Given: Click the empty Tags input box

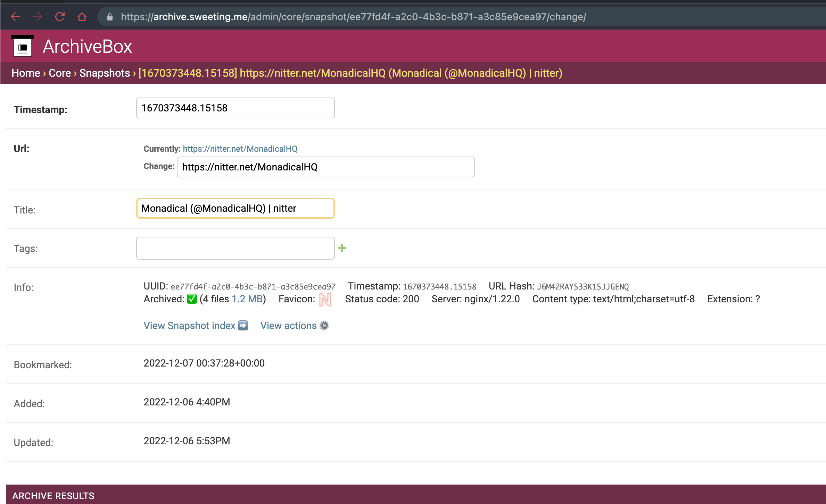Looking at the screenshot, I should (x=235, y=248).
